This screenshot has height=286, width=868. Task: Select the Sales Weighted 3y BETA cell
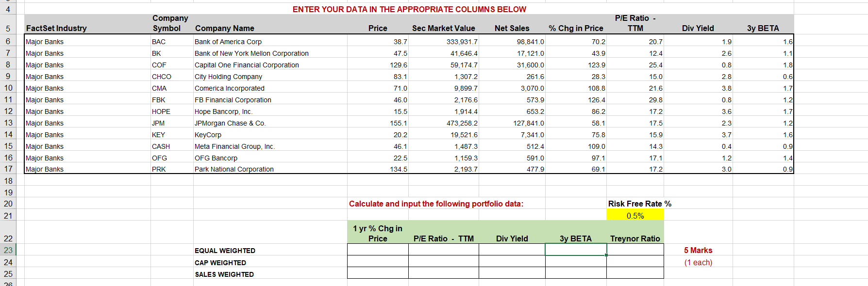pyautogui.click(x=576, y=273)
